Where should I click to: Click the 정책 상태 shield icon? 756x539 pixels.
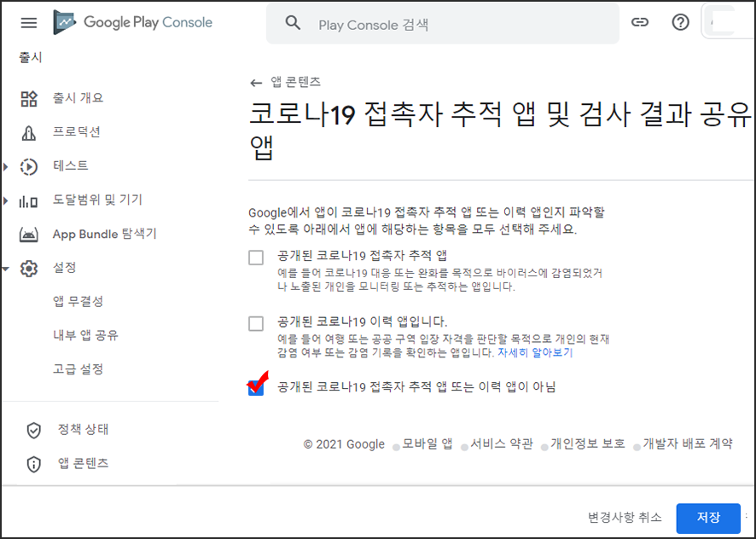coord(34,430)
